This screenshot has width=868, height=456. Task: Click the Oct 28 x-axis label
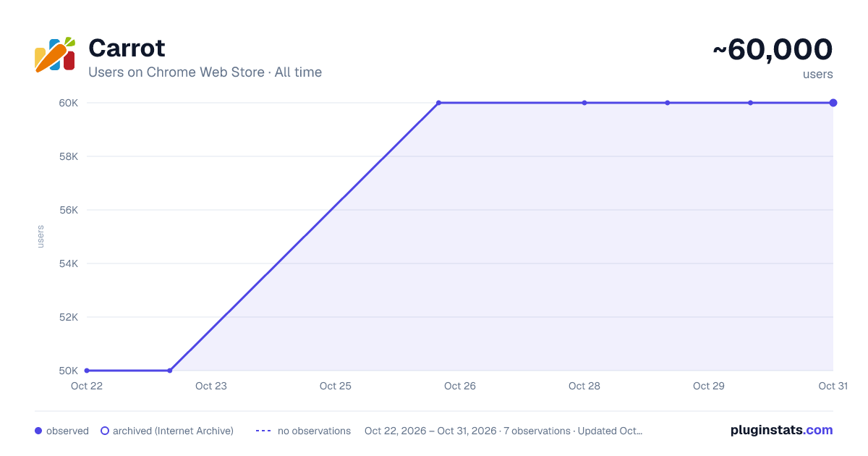tap(584, 386)
